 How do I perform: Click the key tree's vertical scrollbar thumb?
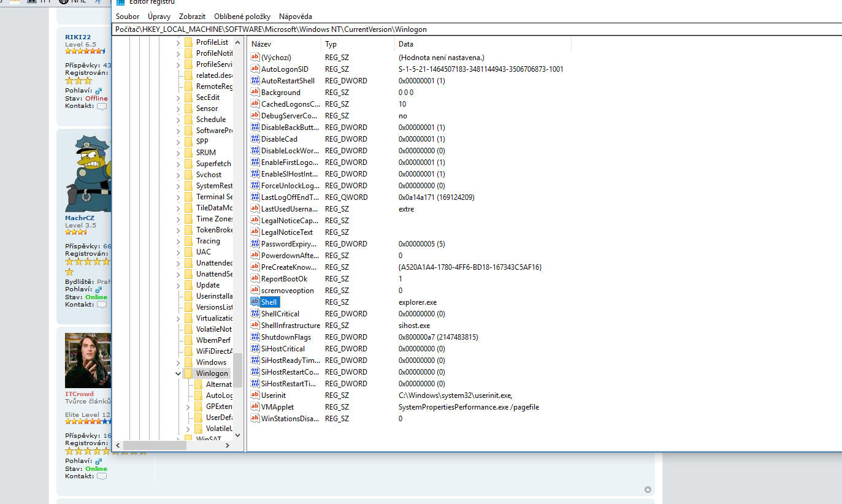237,370
